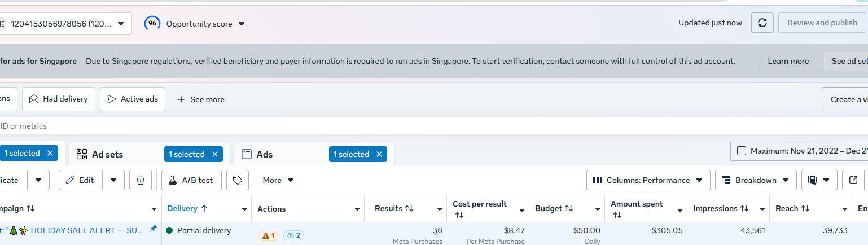Open the reports book icon dropdown

coord(819,180)
